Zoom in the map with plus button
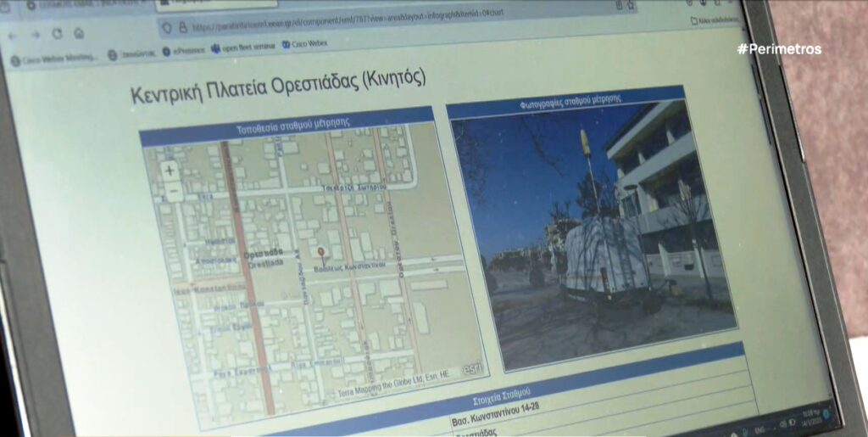The height and width of the screenshot is (437, 868). [170, 171]
